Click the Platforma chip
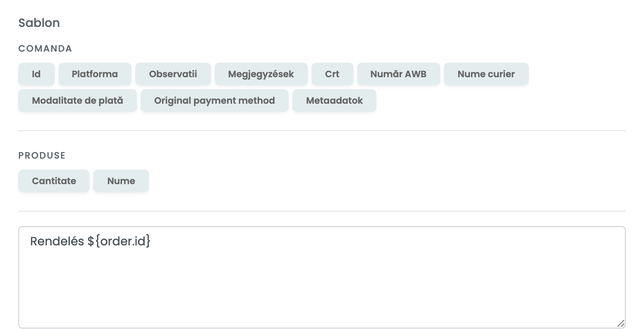 (x=95, y=74)
